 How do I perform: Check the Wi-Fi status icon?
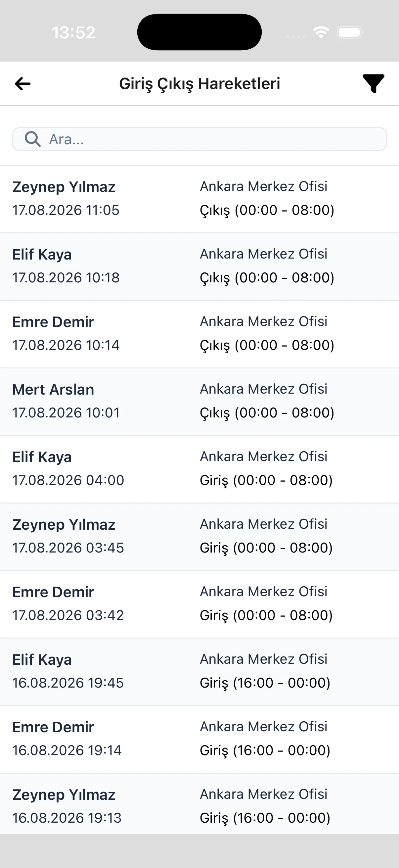[321, 32]
